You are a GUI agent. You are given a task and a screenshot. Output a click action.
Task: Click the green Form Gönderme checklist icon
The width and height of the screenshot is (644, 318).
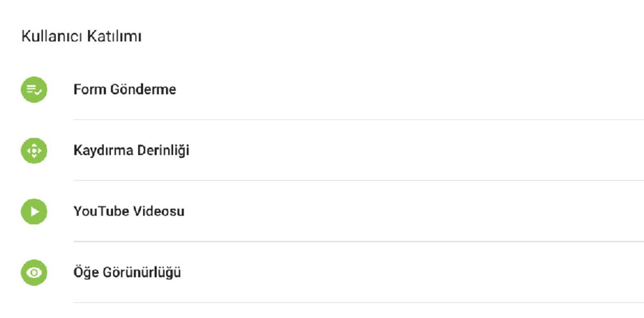[34, 90]
